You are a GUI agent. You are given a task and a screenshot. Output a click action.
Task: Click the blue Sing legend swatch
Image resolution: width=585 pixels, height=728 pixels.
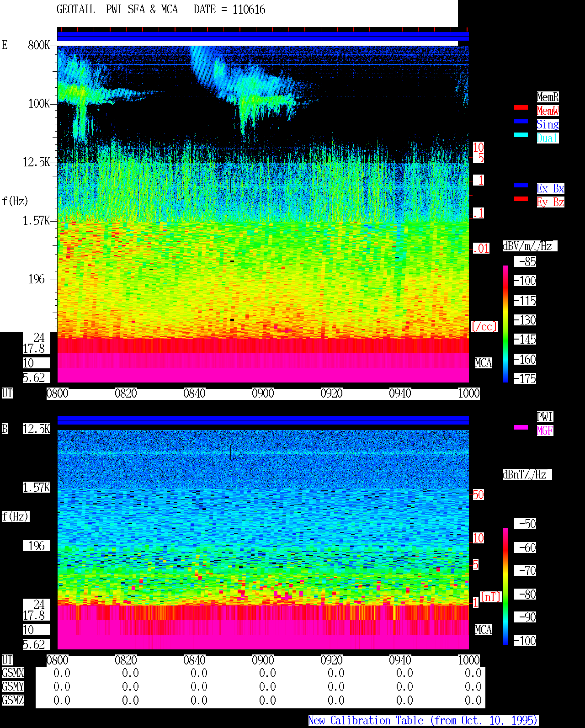tap(521, 121)
